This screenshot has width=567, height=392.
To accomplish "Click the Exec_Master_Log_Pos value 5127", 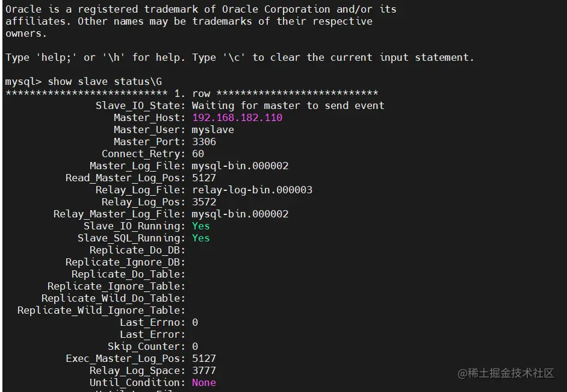I will click(x=204, y=358).
